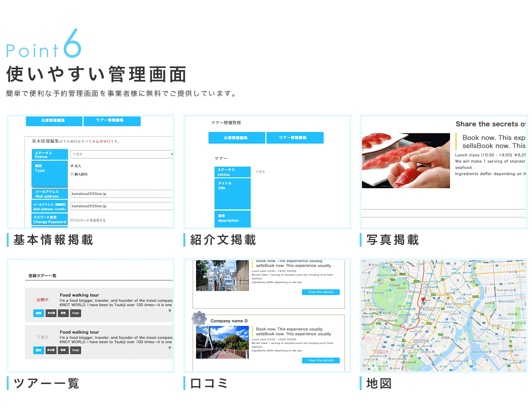532x420 pixels.
Task: Click the Mail address input field
Action: pyautogui.click(x=121, y=194)
